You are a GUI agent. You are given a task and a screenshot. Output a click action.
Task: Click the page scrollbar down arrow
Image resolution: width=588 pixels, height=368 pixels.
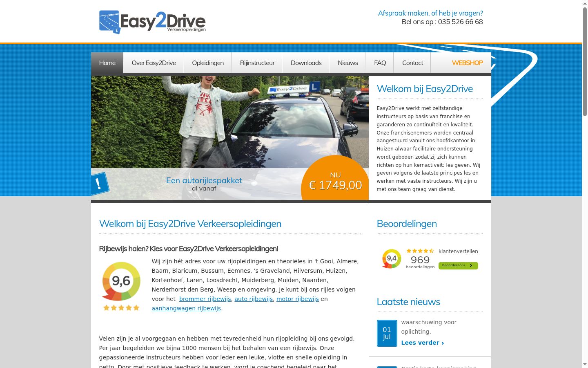pos(585,364)
